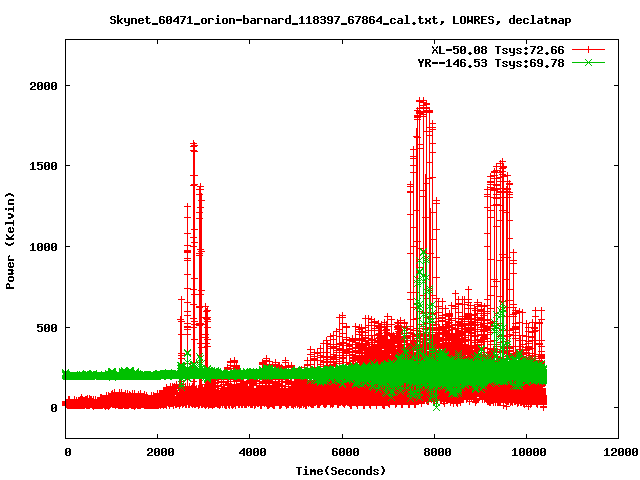Click the red peak top near 2800 seconds
This screenshot has width=640, height=480.
193,145
